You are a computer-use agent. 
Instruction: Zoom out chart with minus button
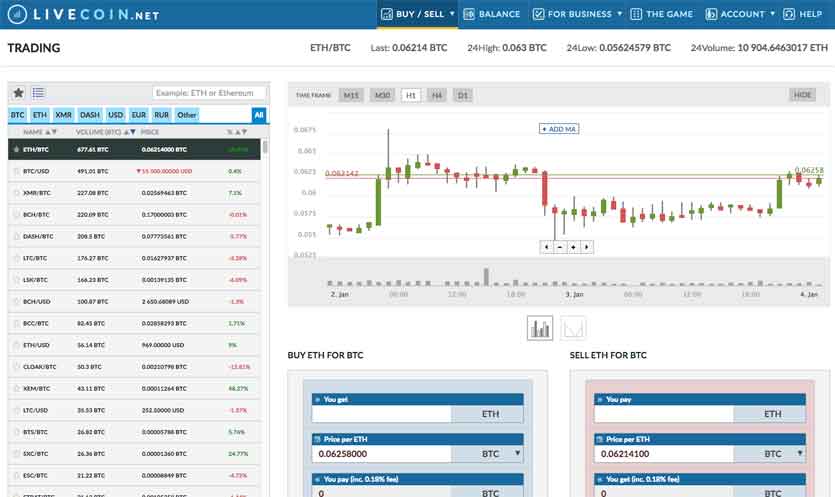560,247
